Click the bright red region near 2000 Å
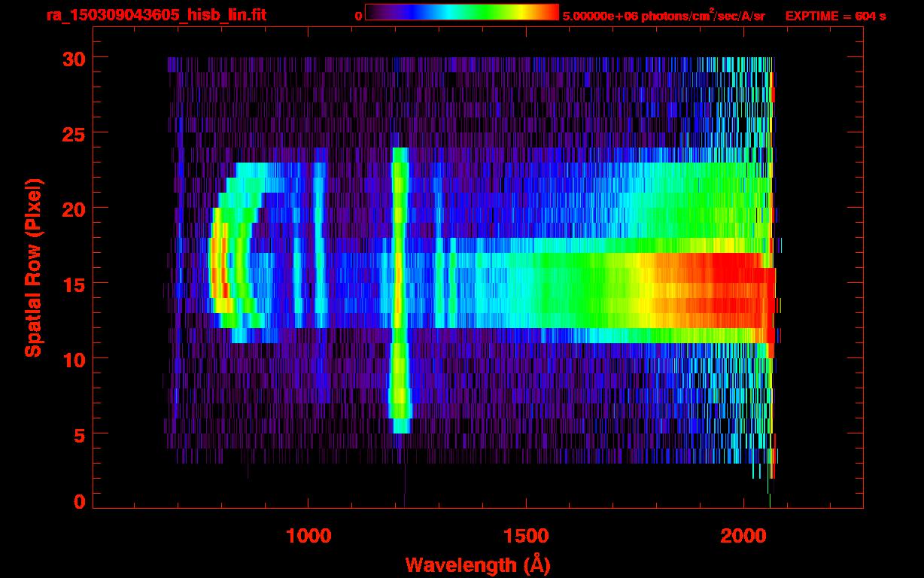The height and width of the screenshot is (578, 924). click(734, 290)
